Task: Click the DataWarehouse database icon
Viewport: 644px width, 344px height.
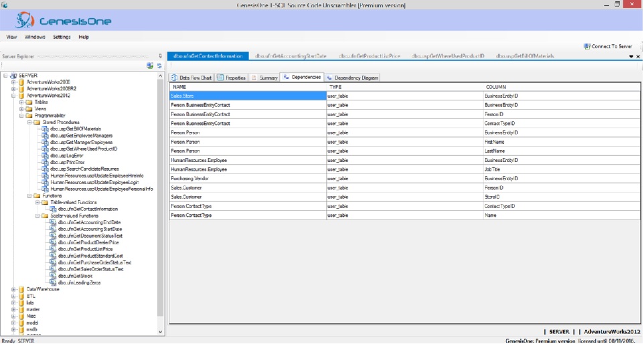Action: (21, 289)
